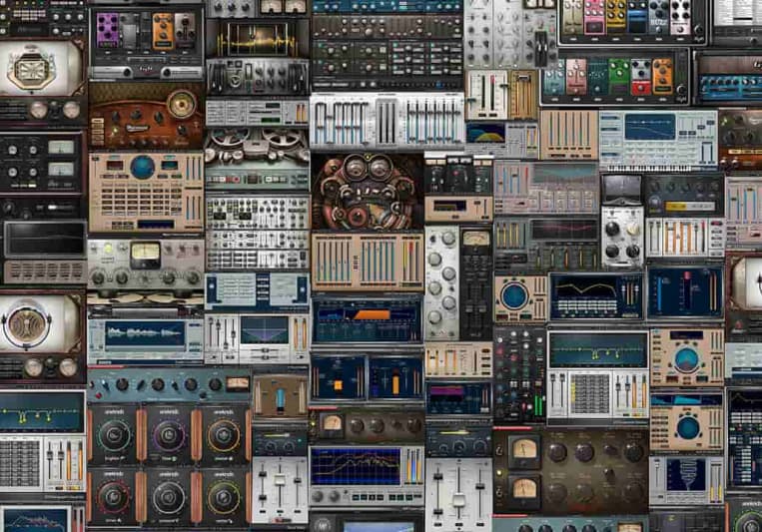Click the left gauge eye of the steampunk plugin
Screen dimensions: 762x532
click(355, 169)
